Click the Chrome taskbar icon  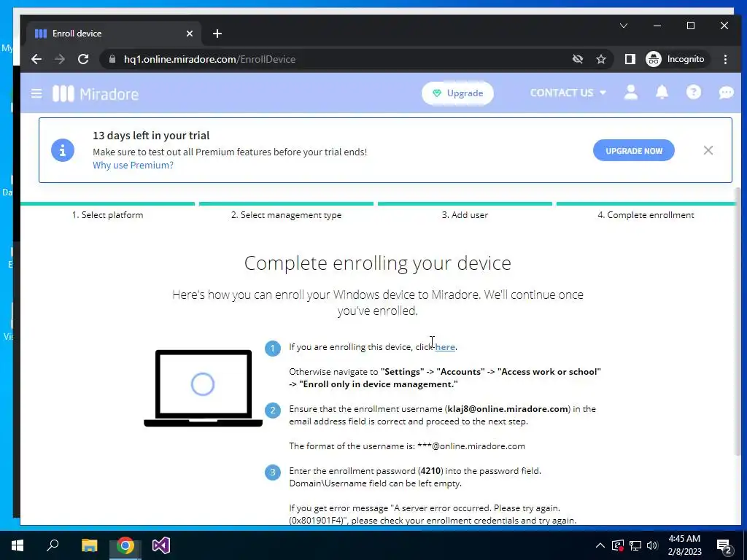click(125, 545)
